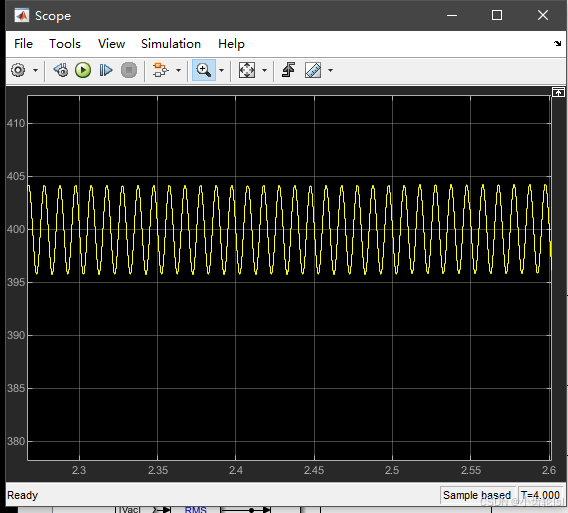This screenshot has width=568, height=513.
Task: Open the Cursor Measurements ruler icon
Action: tap(313, 70)
